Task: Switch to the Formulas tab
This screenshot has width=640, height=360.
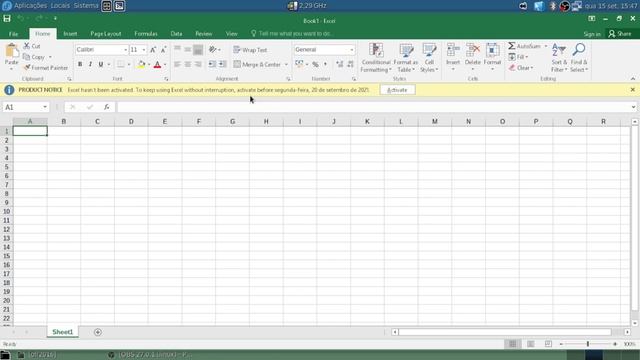Action: click(x=146, y=34)
